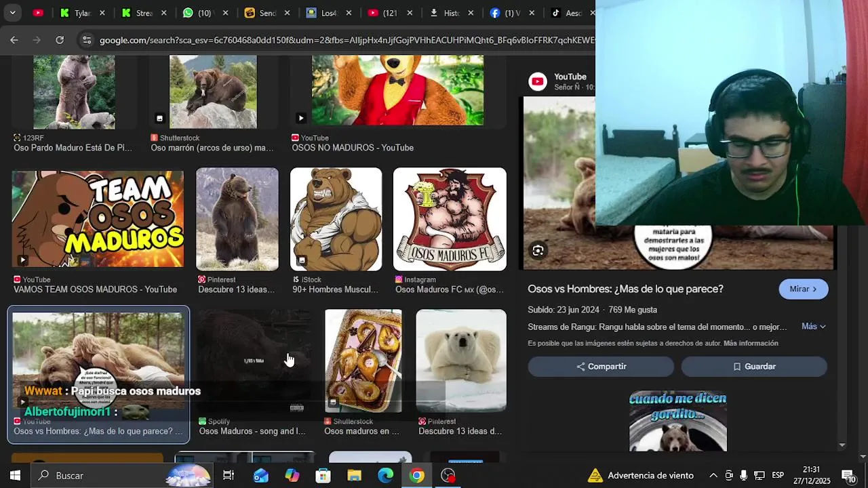
Task: Open Microsoft Store from the taskbar
Action: pos(323,476)
